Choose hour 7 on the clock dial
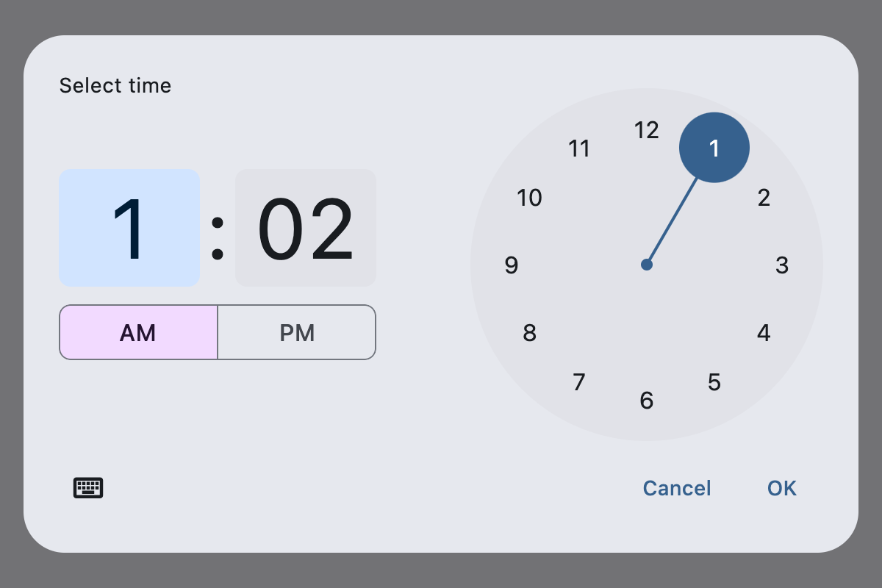882x588 pixels. [x=578, y=381]
